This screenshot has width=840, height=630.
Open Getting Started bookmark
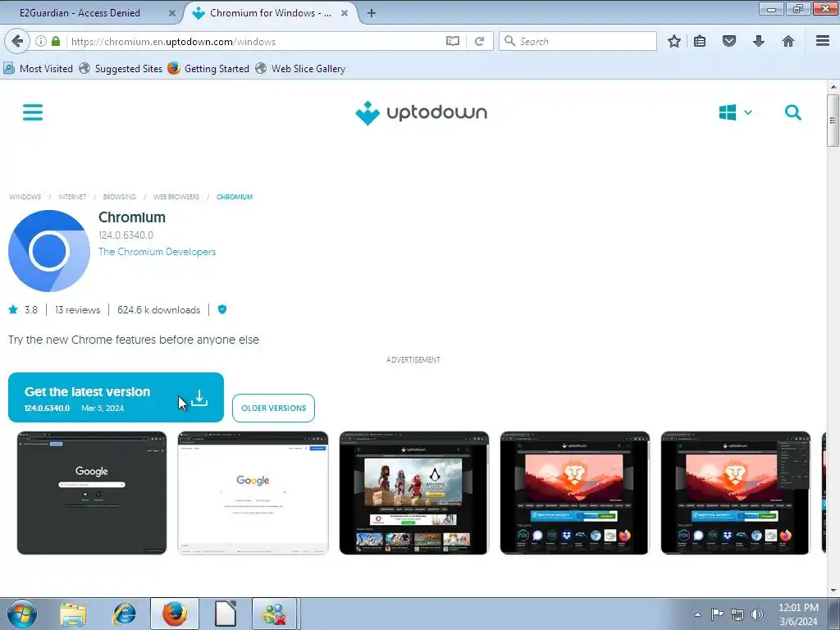208,69
